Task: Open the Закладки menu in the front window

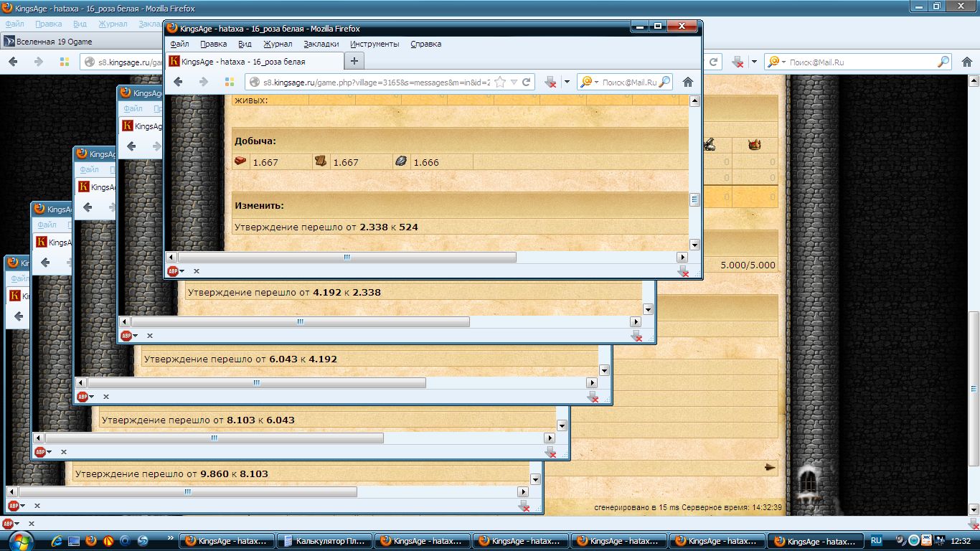Action: (x=321, y=44)
